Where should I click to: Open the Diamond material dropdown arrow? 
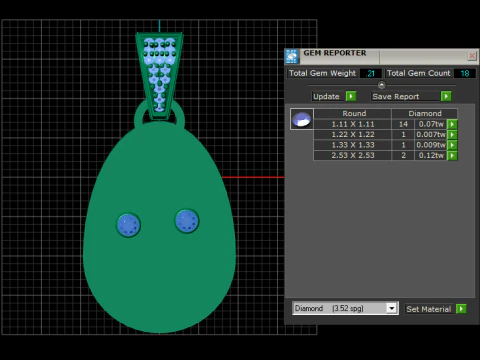(x=392, y=308)
